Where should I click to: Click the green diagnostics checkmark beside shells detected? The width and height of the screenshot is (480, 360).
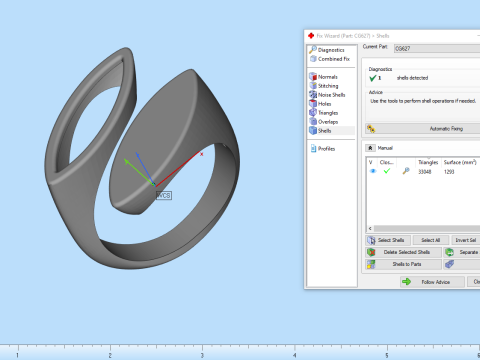tap(373, 78)
